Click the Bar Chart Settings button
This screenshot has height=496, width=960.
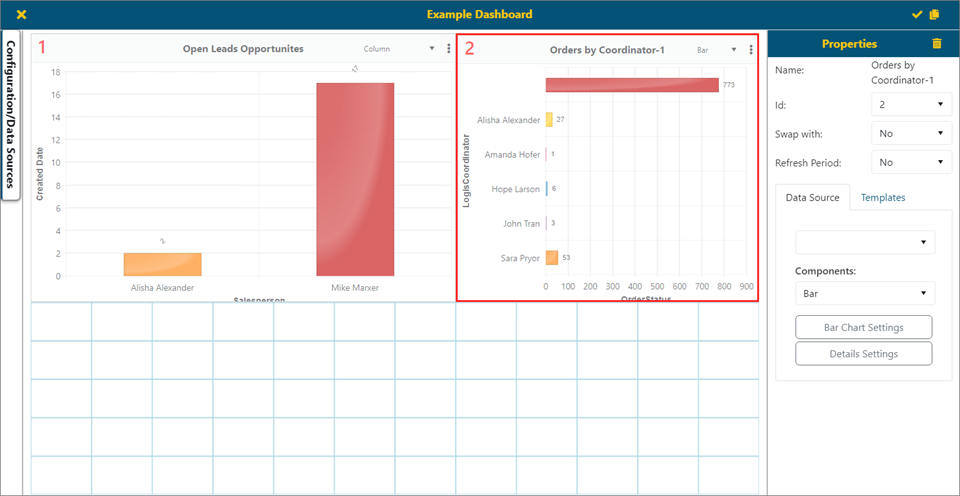click(x=863, y=327)
